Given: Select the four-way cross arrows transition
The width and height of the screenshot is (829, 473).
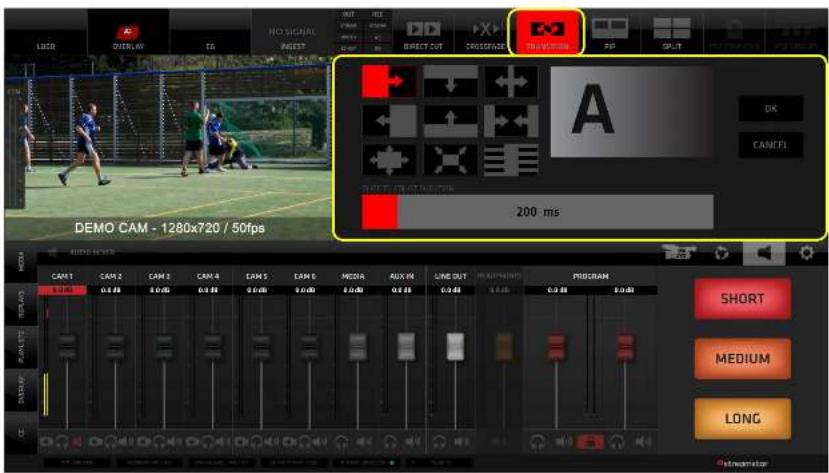Looking at the screenshot, I should click(511, 81).
